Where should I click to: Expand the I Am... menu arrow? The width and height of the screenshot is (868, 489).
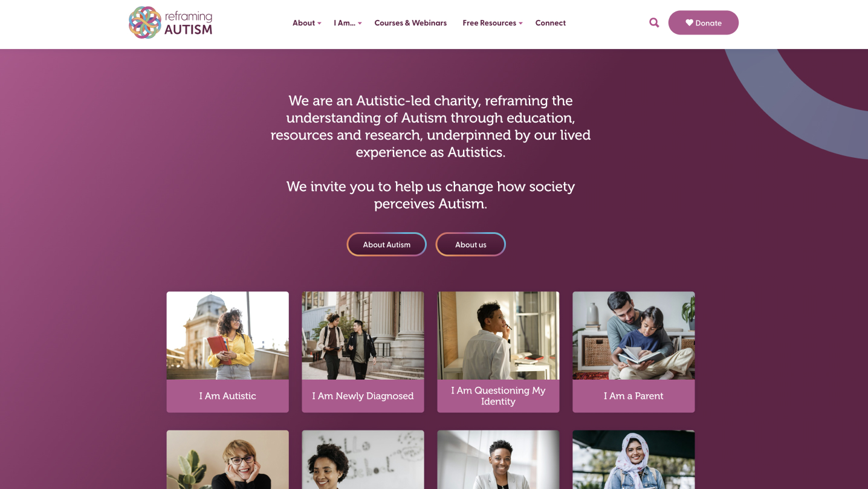pyautogui.click(x=360, y=24)
